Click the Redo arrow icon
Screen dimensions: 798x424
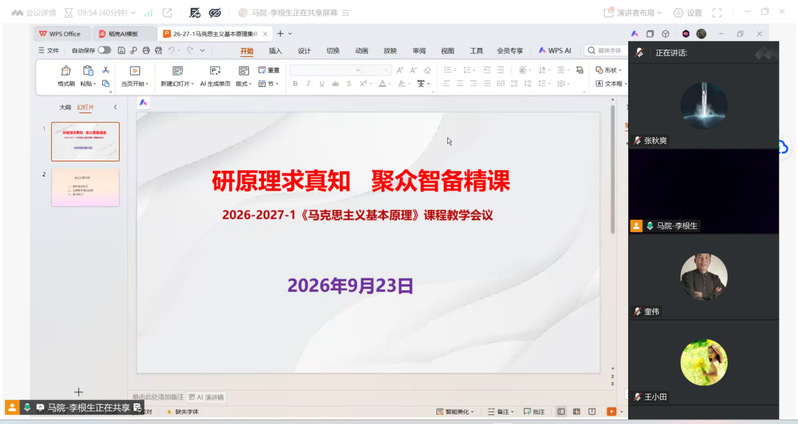point(190,50)
